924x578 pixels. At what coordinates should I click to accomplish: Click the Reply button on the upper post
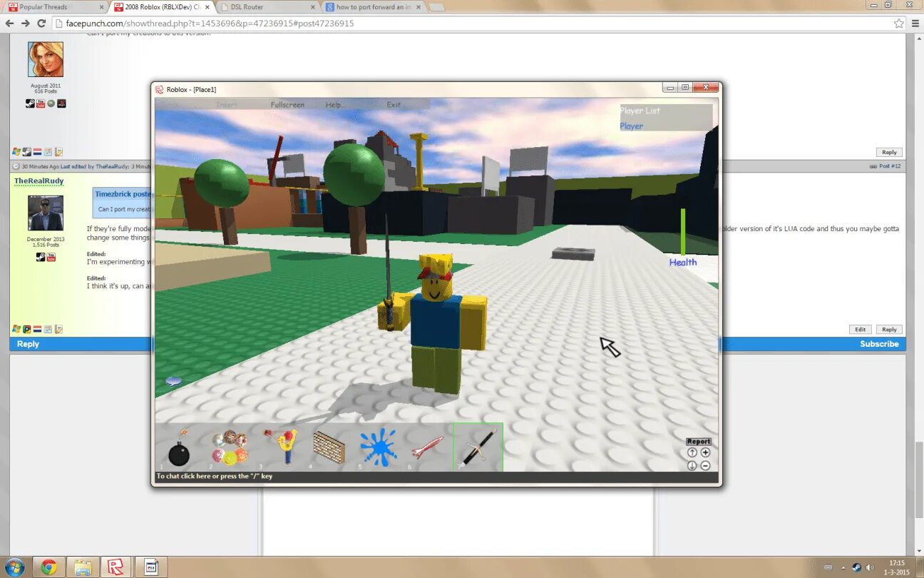889,152
